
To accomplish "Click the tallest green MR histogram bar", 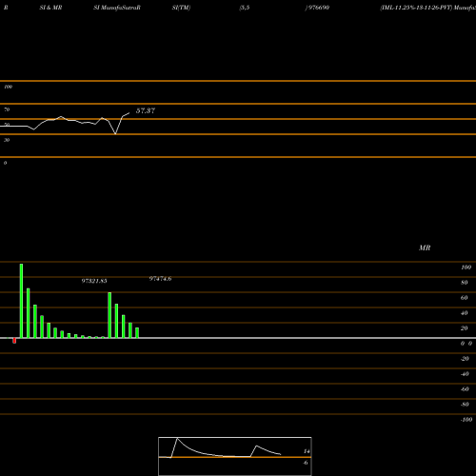I will coord(21,301).
